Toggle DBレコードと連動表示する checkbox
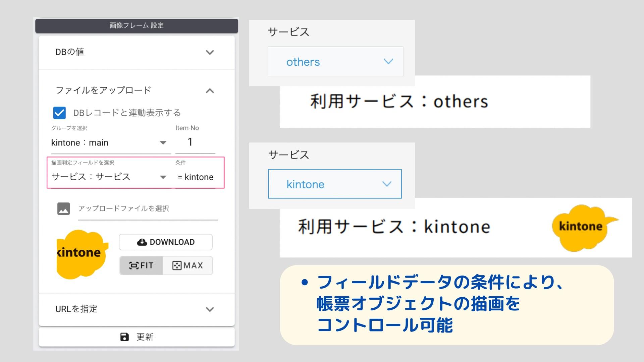This screenshot has height=362, width=644. coord(59,113)
